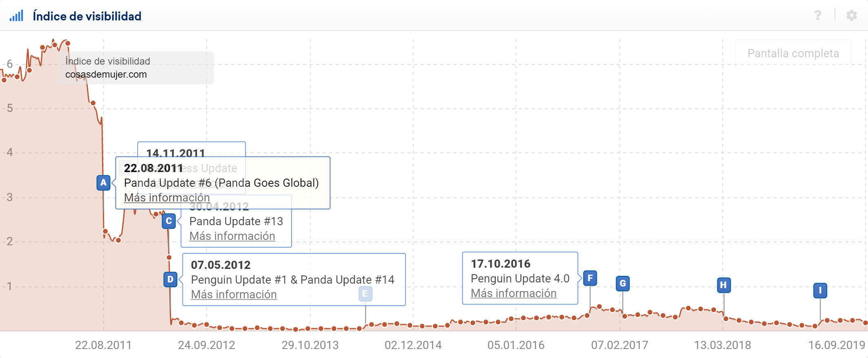Select event marker C on chart

[x=169, y=221]
